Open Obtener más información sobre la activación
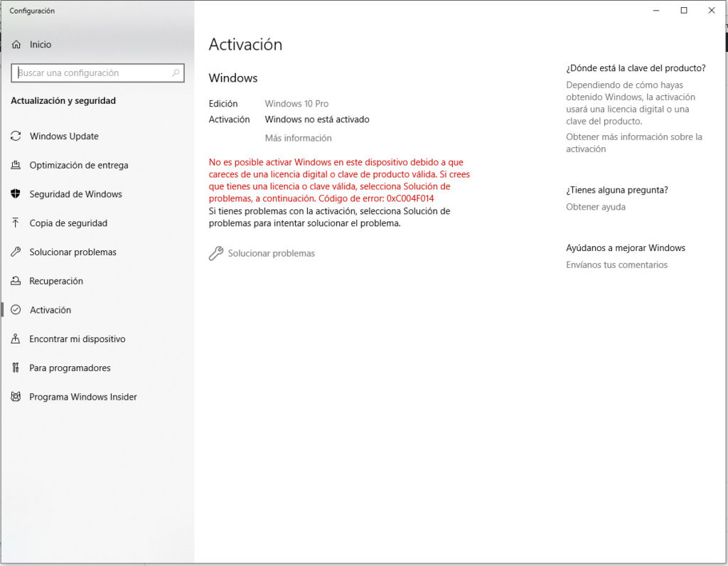Image resolution: width=728 pixels, height=566 pixels. tap(633, 142)
